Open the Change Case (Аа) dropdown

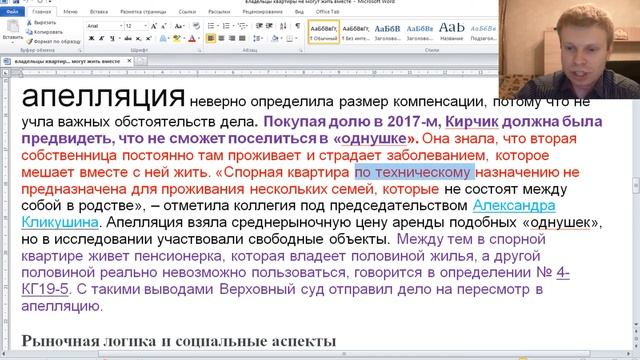pyautogui.click(x=179, y=26)
